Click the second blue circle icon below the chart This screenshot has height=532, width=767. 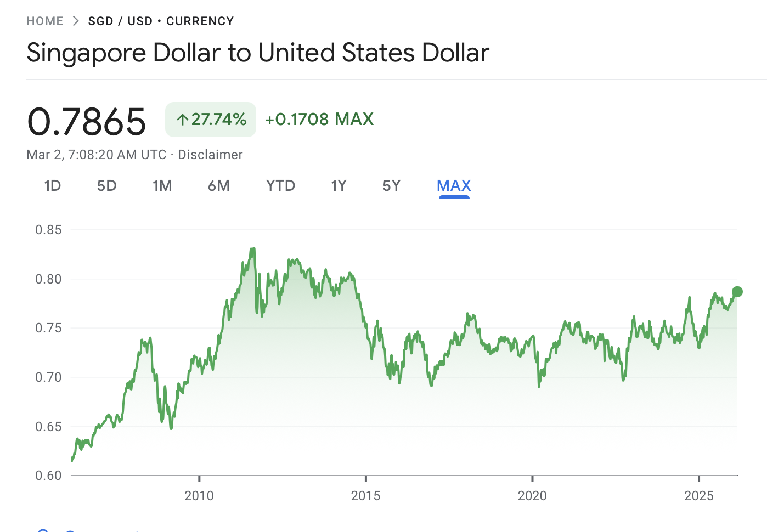coord(70,530)
